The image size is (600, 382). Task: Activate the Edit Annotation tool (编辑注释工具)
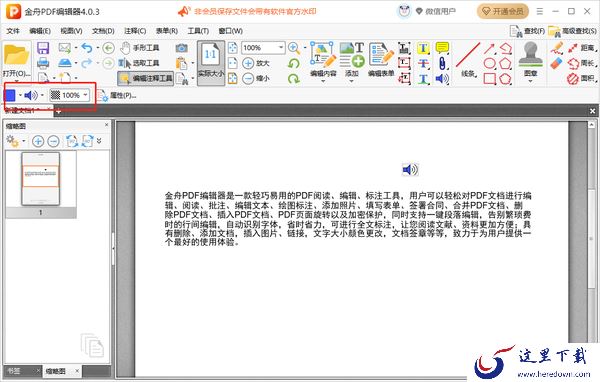146,78
